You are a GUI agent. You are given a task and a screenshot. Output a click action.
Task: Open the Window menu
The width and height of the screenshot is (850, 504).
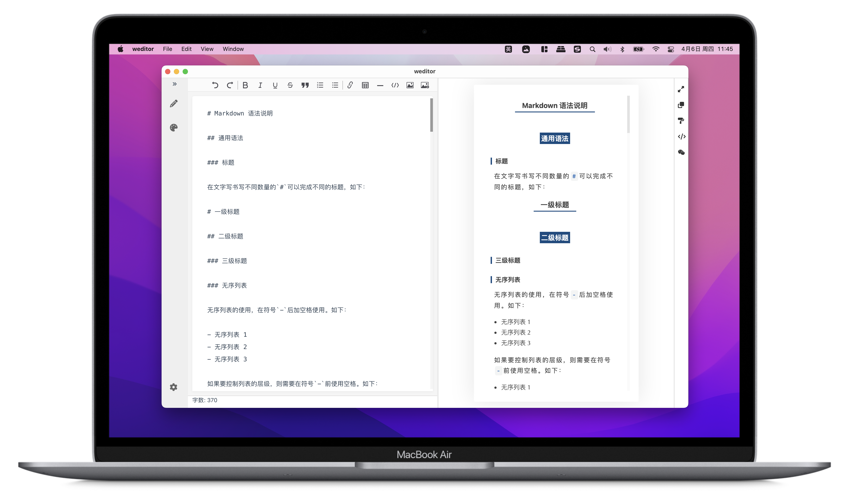(x=233, y=49)
